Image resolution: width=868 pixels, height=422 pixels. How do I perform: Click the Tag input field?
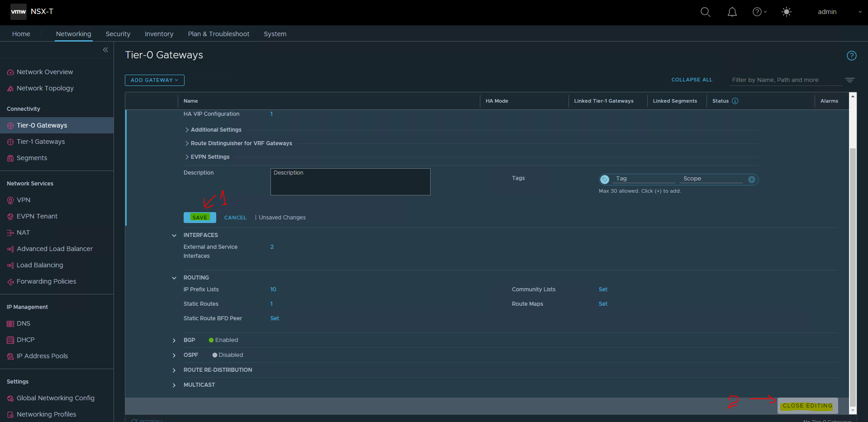[x=645, y=179]
